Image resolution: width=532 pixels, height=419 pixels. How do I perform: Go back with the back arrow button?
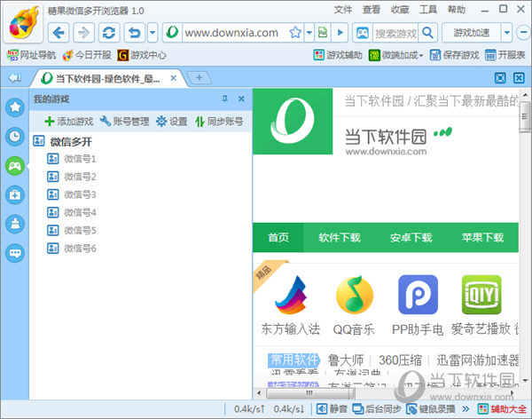point(59,33)
